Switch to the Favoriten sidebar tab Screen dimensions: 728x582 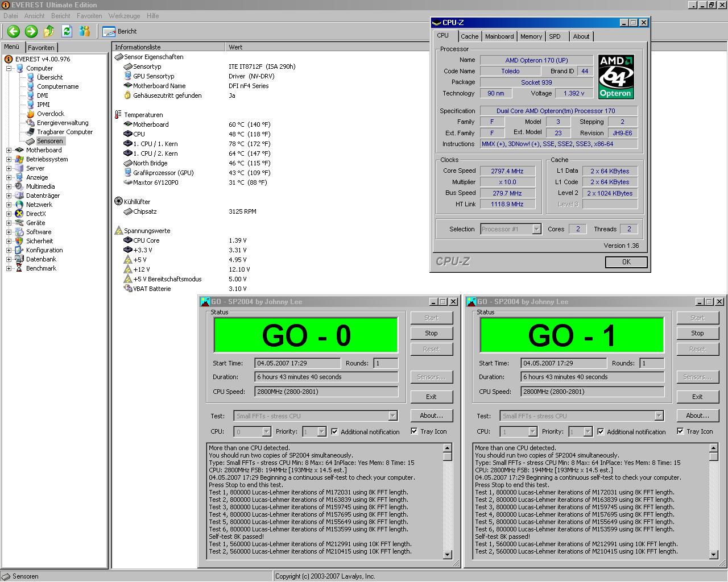pos(41,48)
